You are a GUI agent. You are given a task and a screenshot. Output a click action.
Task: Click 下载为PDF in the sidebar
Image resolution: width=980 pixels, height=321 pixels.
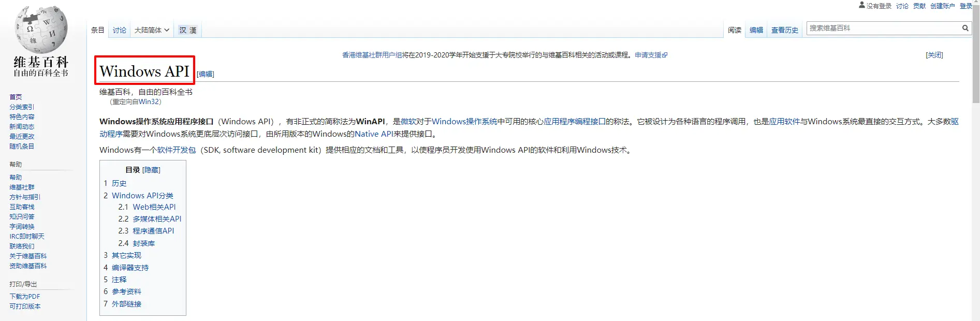click(25, 297)
